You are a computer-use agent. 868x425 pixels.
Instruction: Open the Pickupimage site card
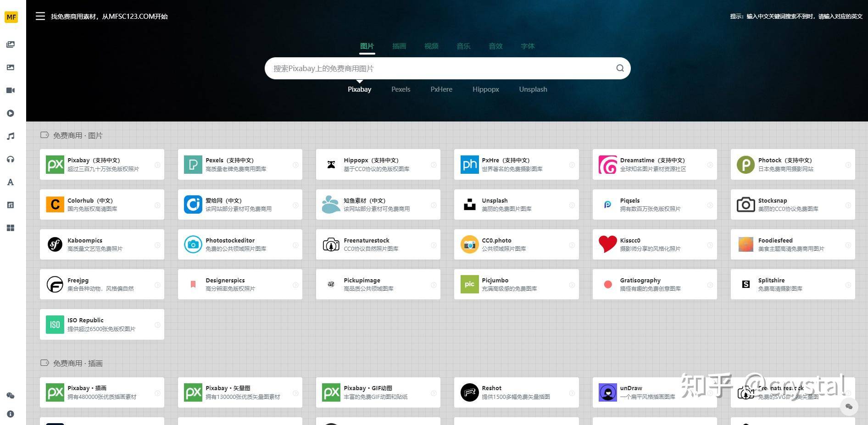tap(378, 284)
